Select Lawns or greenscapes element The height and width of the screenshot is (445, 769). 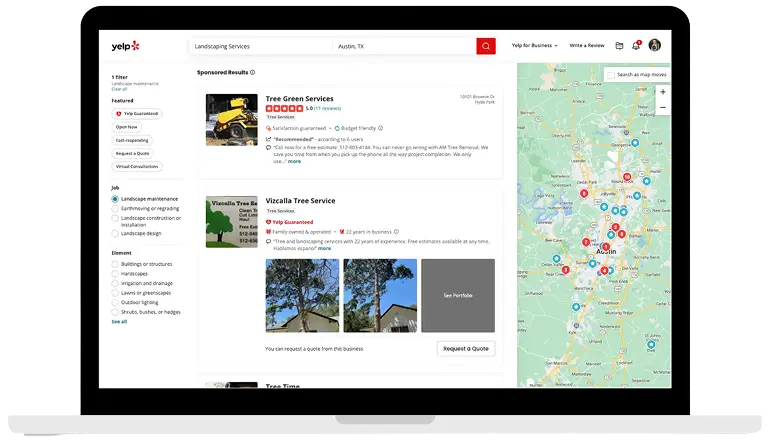pos(115,293)
